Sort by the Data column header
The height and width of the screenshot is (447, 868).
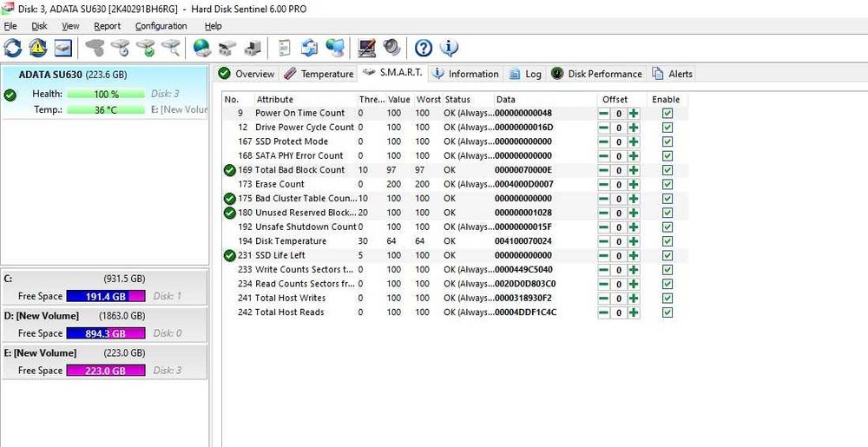click(x=545, y=100)
